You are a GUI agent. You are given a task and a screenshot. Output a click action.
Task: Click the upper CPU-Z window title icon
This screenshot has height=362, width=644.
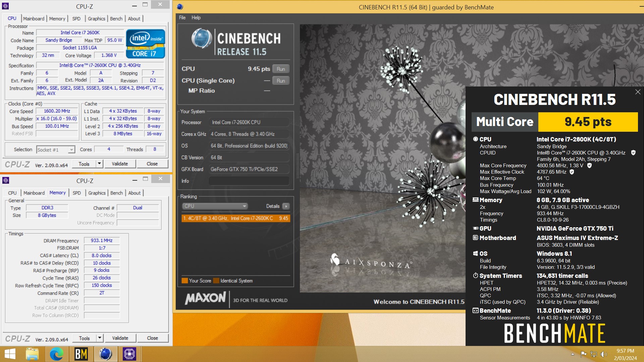tap(6, 6)
